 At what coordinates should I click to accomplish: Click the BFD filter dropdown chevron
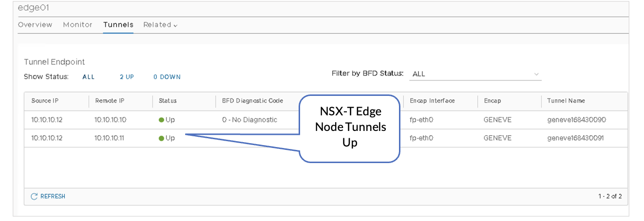pos(536,74)
